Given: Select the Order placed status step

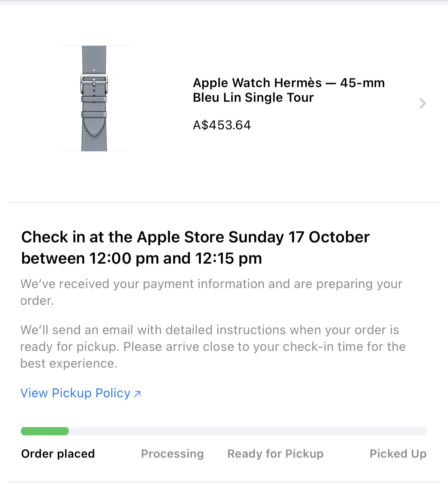Looking at the screenshot, I should coord(58,454).
